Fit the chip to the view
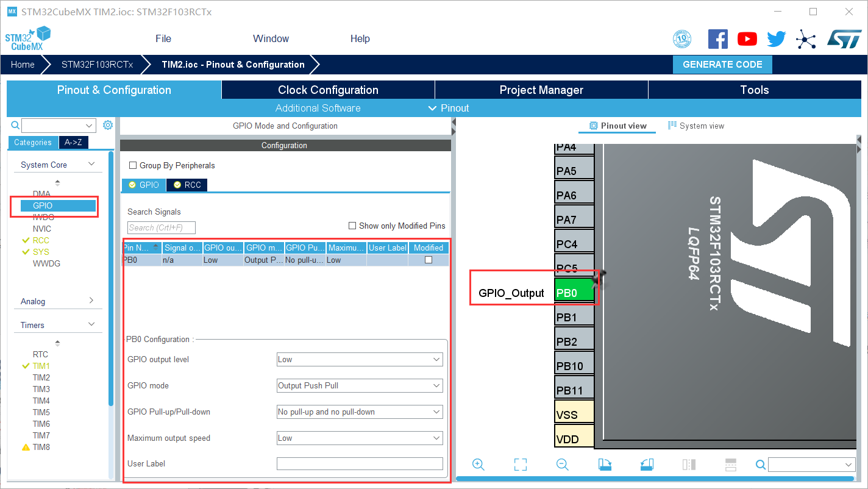 pos(520,465)
